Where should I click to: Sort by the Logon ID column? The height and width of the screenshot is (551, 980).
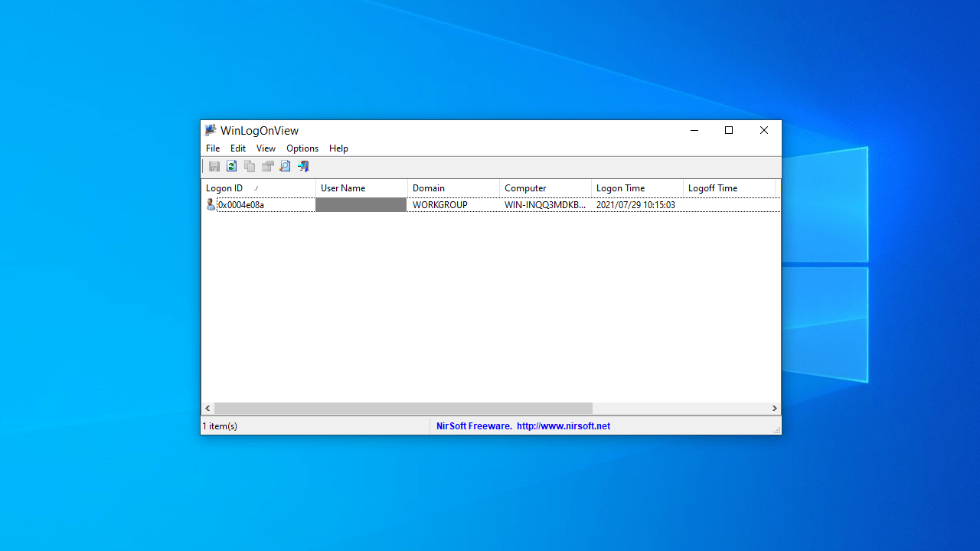click(x=259, y=188)
